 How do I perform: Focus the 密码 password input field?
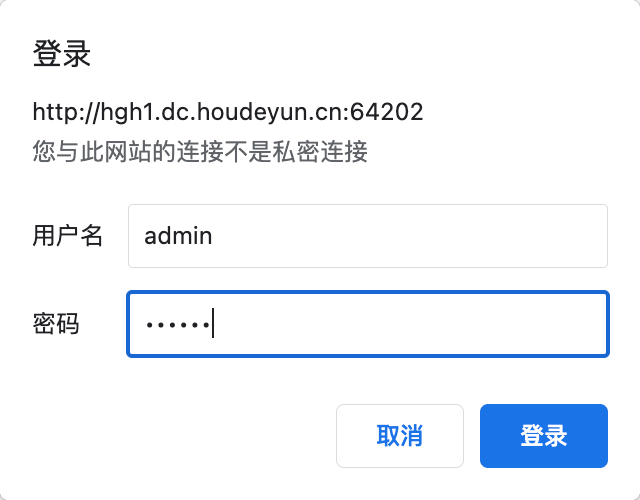368,324
